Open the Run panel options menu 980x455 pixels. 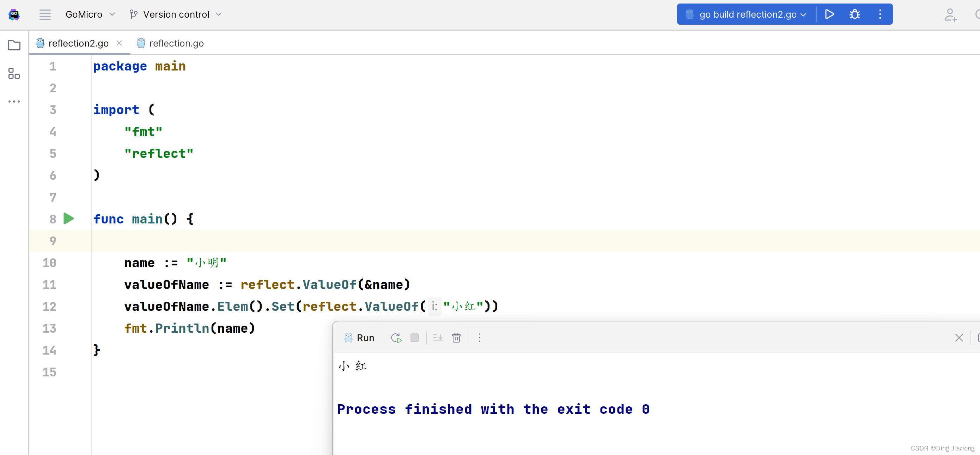(x=479, y=338)
